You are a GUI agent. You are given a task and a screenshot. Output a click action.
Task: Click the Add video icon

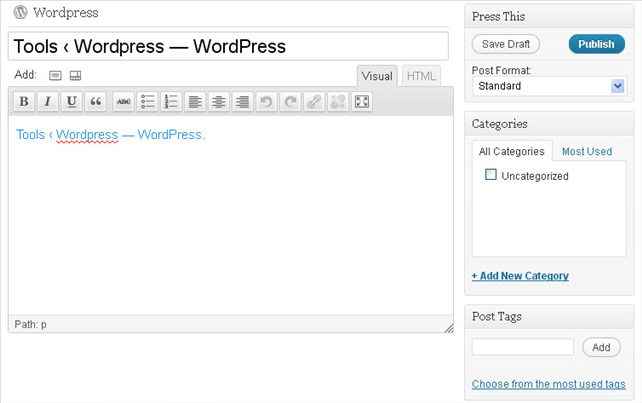75,75
